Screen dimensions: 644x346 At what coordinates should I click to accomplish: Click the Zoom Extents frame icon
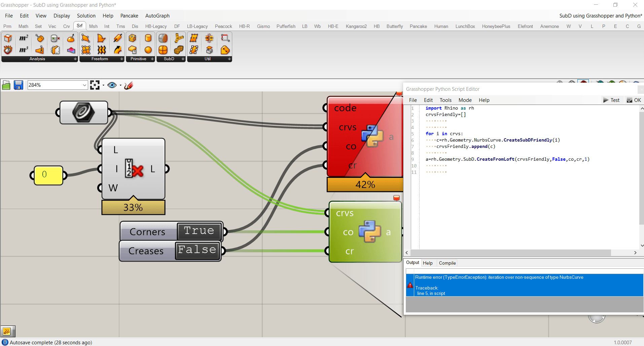pos(95,85)
